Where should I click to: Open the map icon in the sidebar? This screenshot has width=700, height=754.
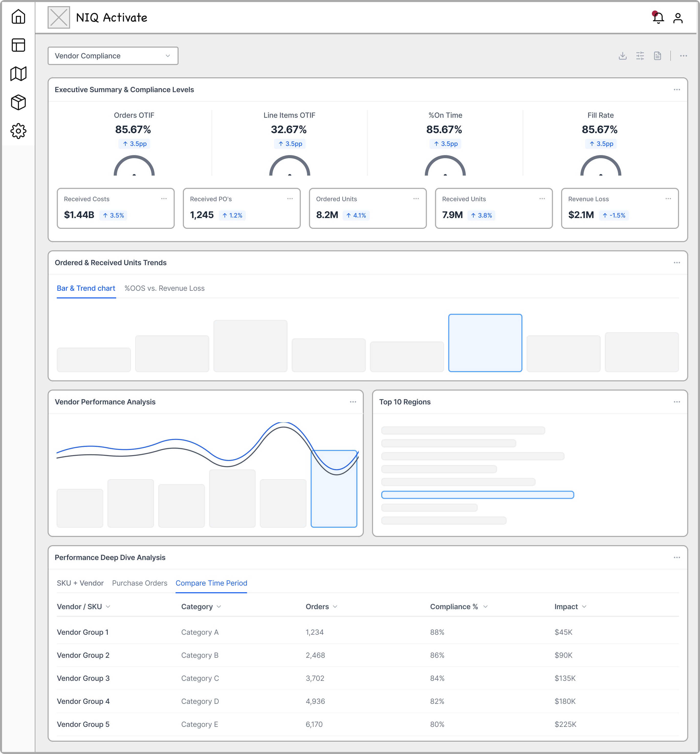pyautogui.click(x=18, y=73)
